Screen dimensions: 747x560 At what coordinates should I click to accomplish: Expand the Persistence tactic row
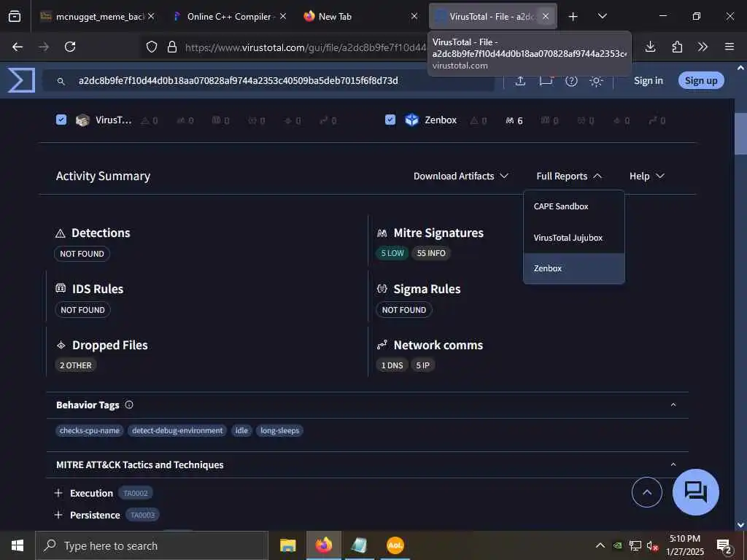pos(58,515)
